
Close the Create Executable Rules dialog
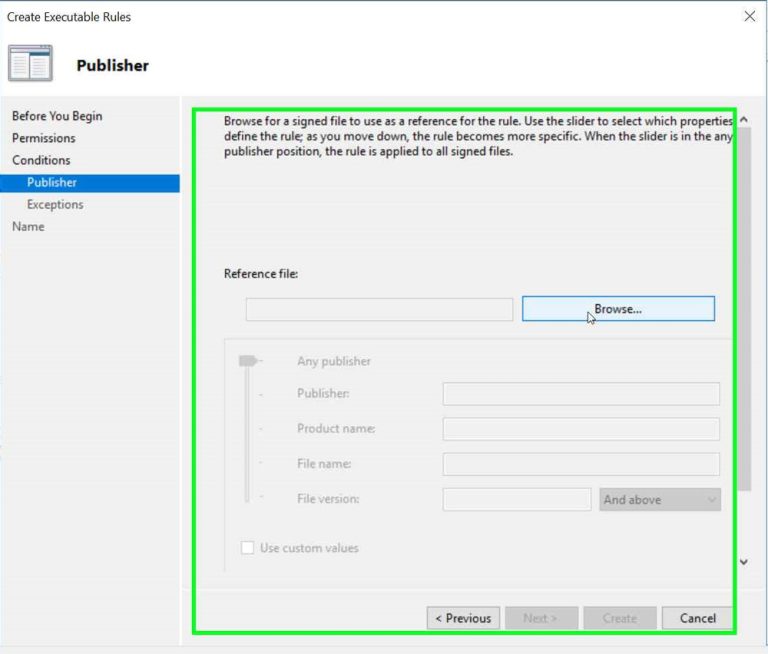[x=749, y=16]
